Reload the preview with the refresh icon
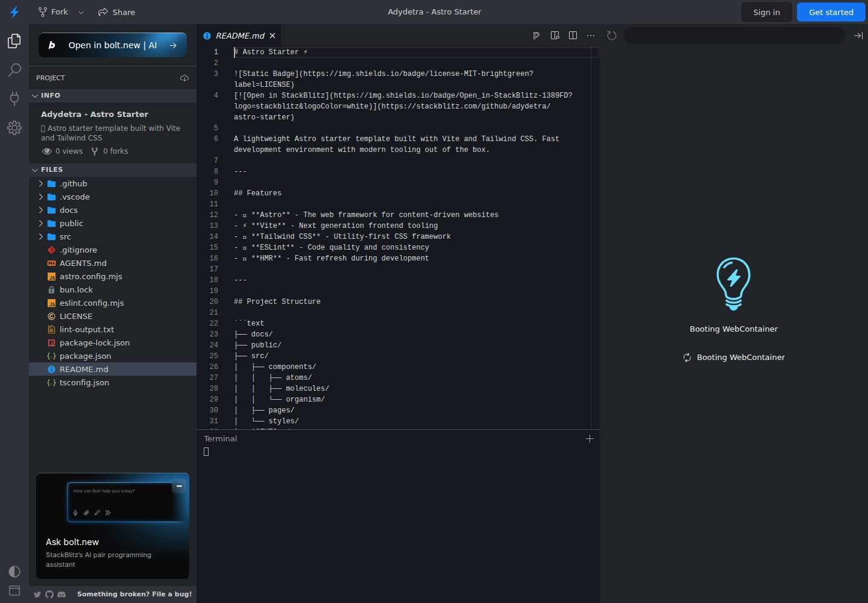 click(x=612, y=36)
